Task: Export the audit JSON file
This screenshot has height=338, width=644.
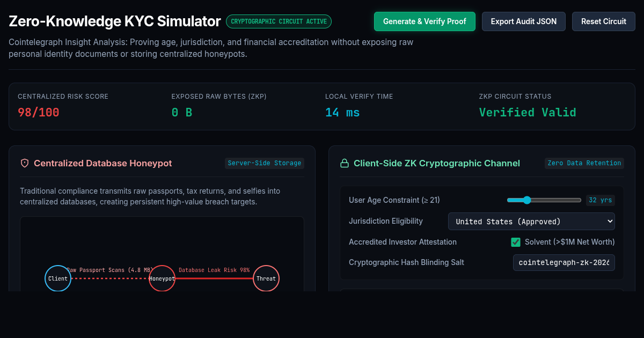Action: [x=524, y=21]
